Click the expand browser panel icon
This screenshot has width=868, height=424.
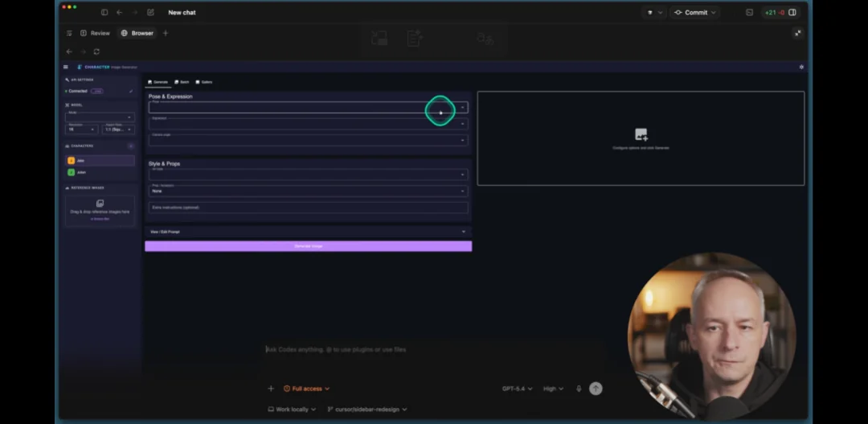pyautogui.click(x=797, y=33)
